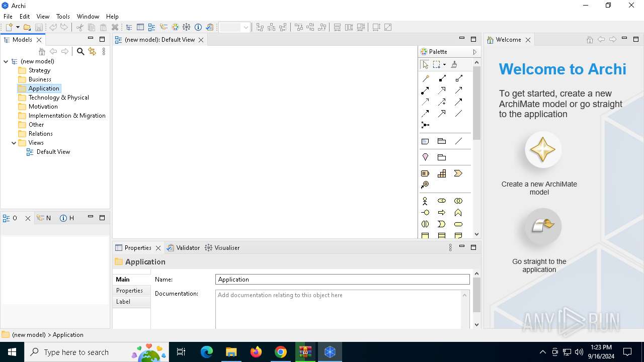Click the Open Model toolbar folder icon

point(27,27)
